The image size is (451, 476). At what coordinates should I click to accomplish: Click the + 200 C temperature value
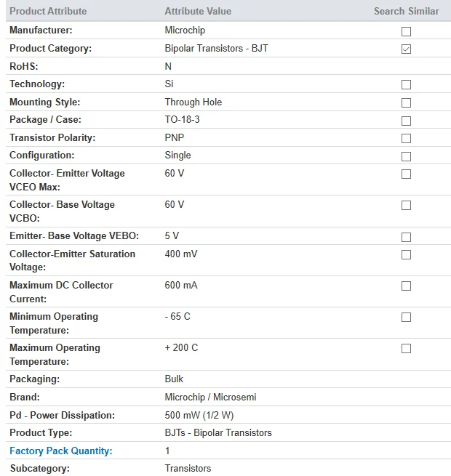[x=181, y=347]
